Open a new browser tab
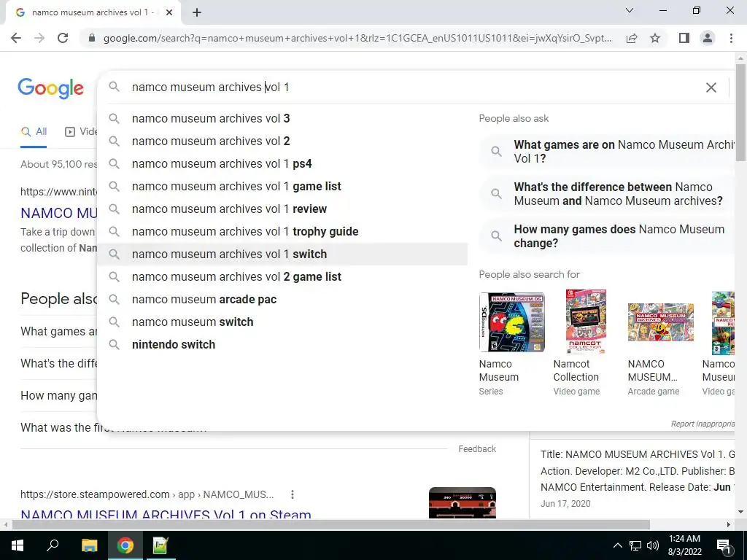747x560 pixels. pos(197,13)
